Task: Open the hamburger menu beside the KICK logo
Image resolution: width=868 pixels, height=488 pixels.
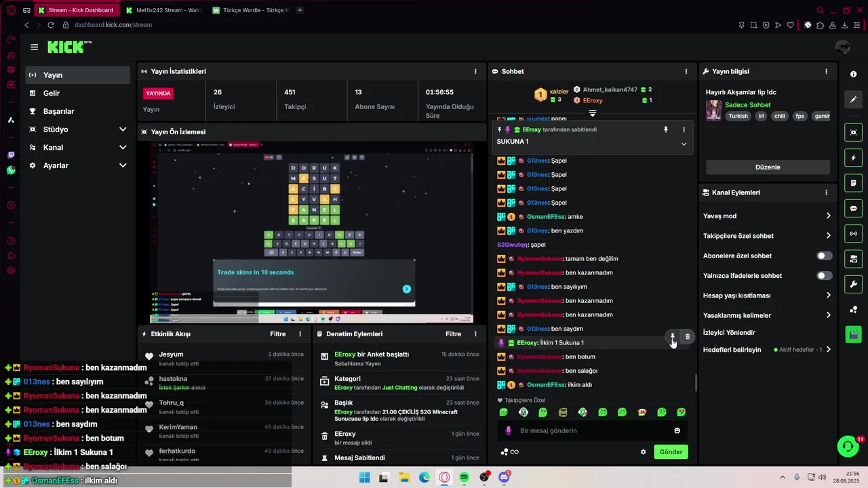Action: click(x=34, y=47)
